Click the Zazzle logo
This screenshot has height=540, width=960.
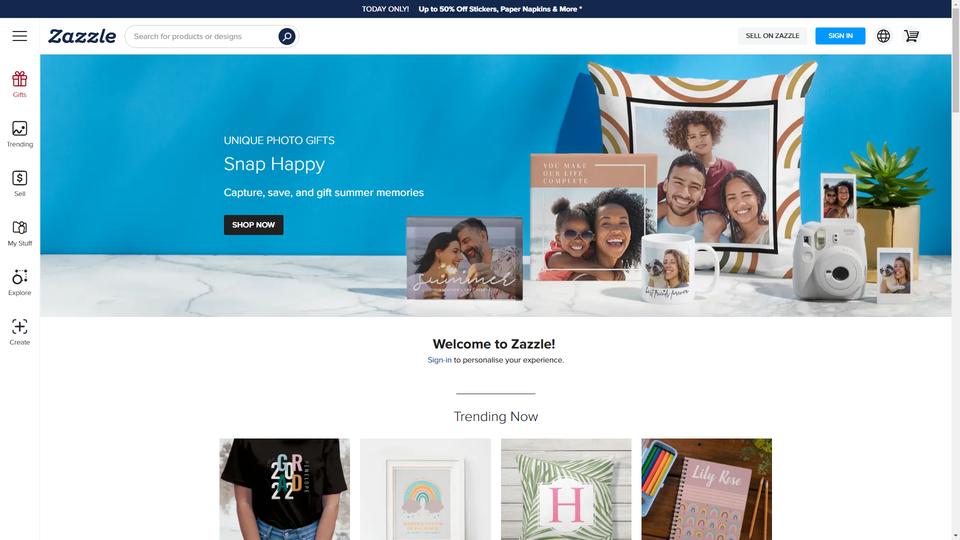[x=82, y=36]
